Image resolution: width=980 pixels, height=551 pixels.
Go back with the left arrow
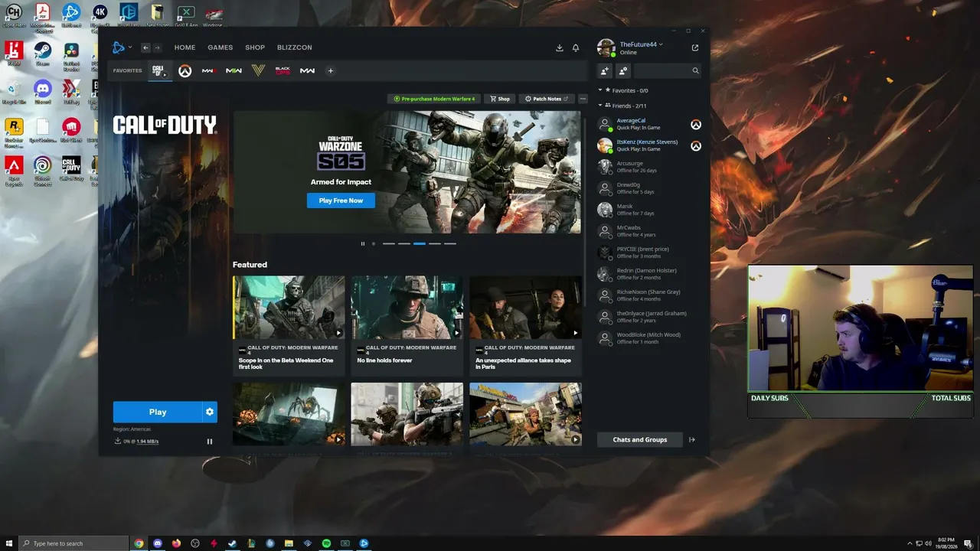click(x=145, y=47)
